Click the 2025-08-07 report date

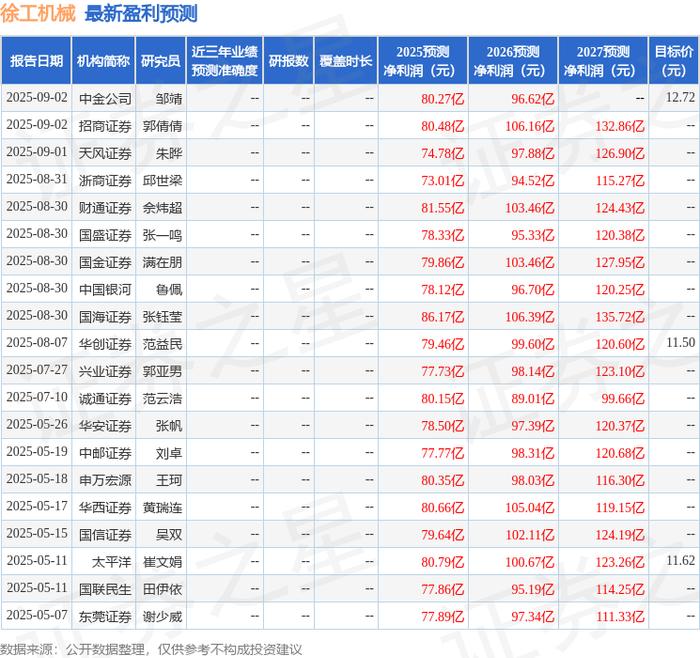37,342
